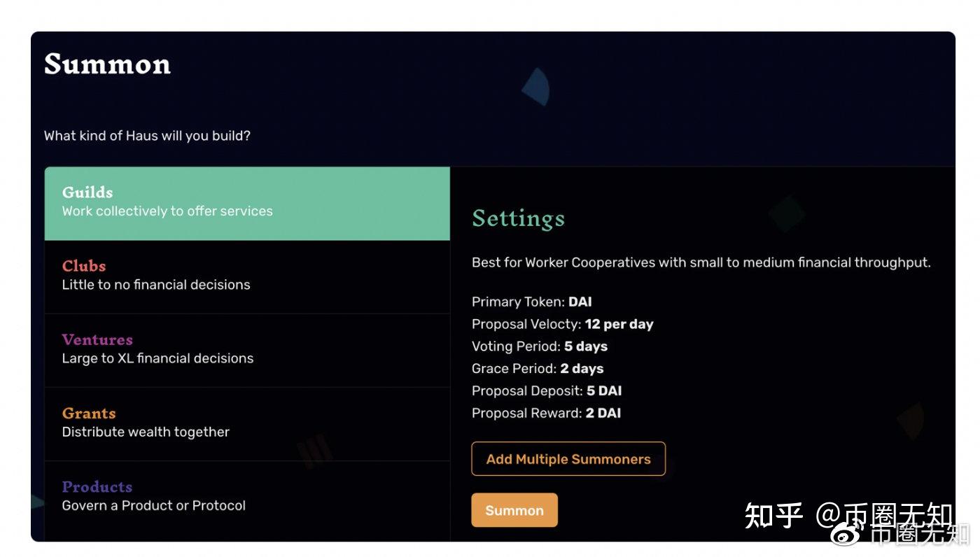The image size is (980, 557).
Task: Click the "What kind of Haus" prompt
Action: tap(147, 136)
